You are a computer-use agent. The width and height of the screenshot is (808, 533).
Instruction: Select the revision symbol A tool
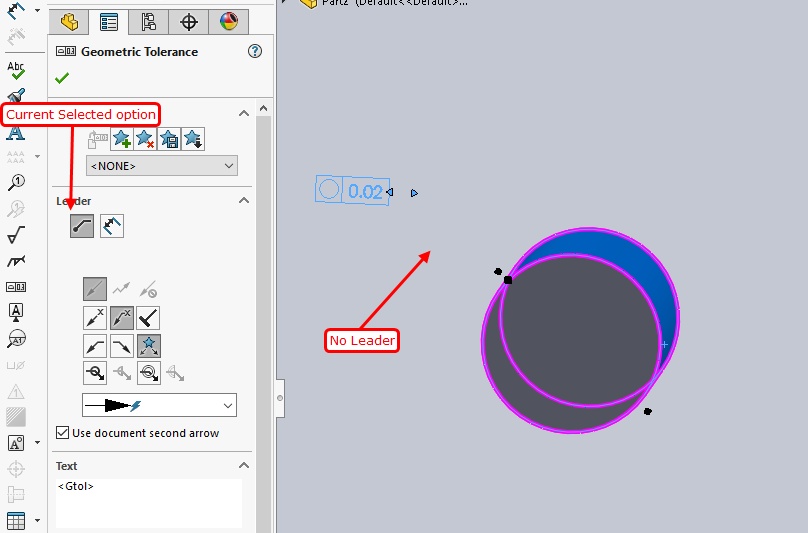[x=16, y=443]
